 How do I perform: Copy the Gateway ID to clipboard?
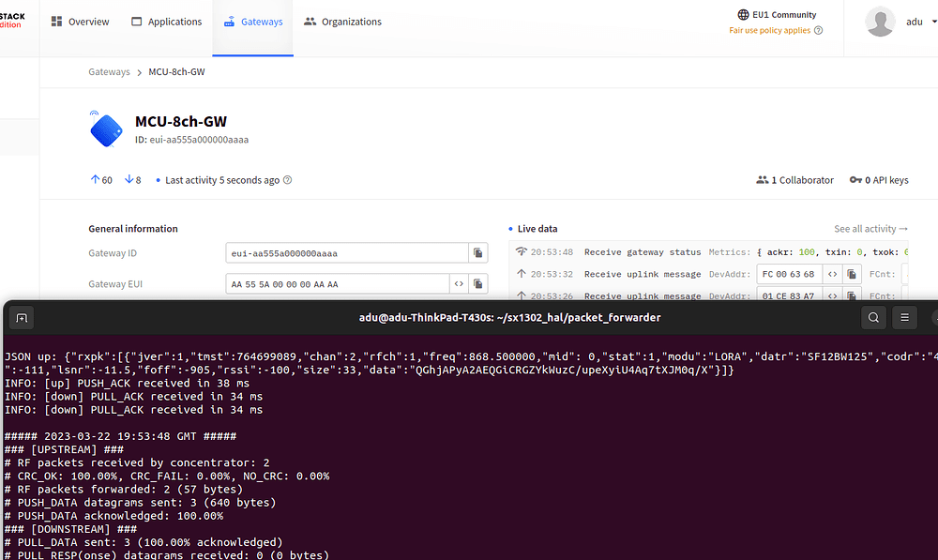[478, 253]
